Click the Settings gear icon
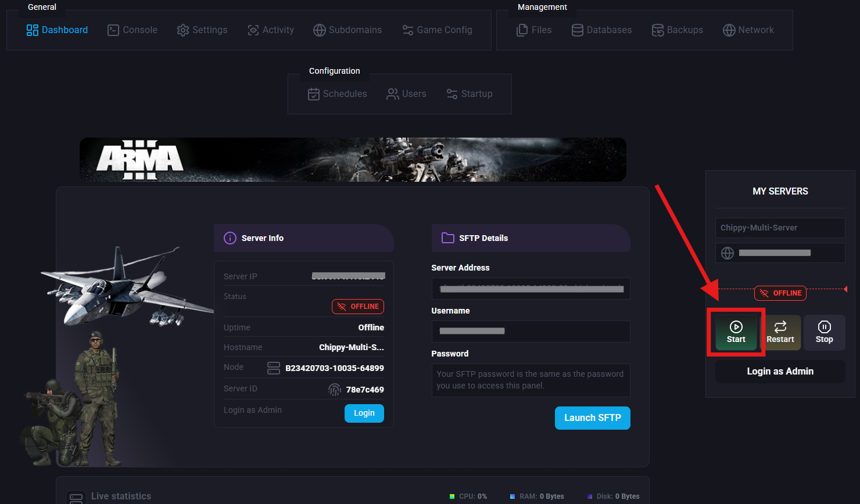Viewport: 860px width, 504px height. click(x=183, y=30)
